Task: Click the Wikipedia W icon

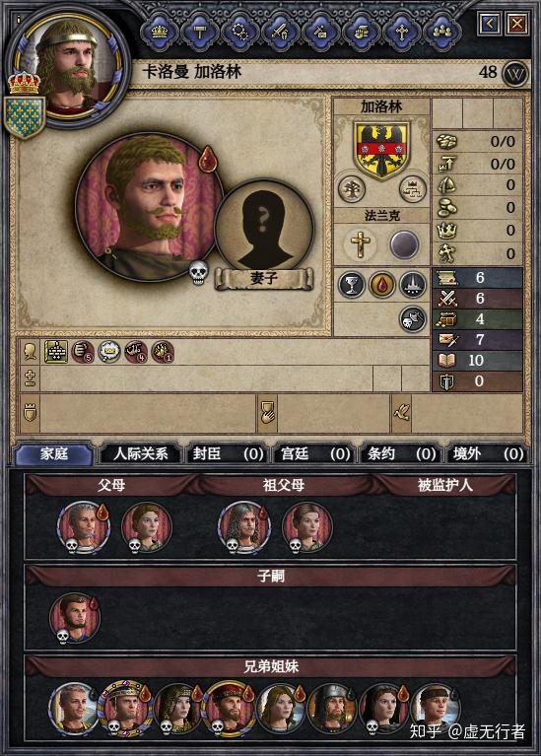Action: (515, 74)
